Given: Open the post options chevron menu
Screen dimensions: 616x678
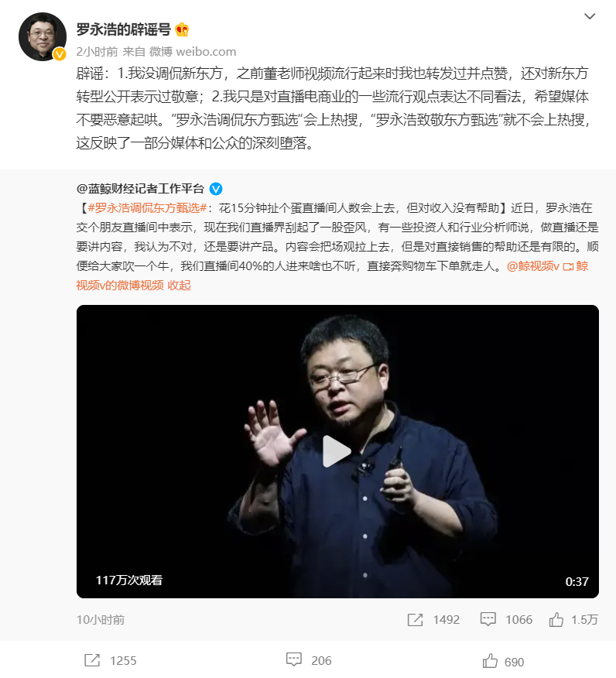Looking at the screenshot, I should 590,16.
